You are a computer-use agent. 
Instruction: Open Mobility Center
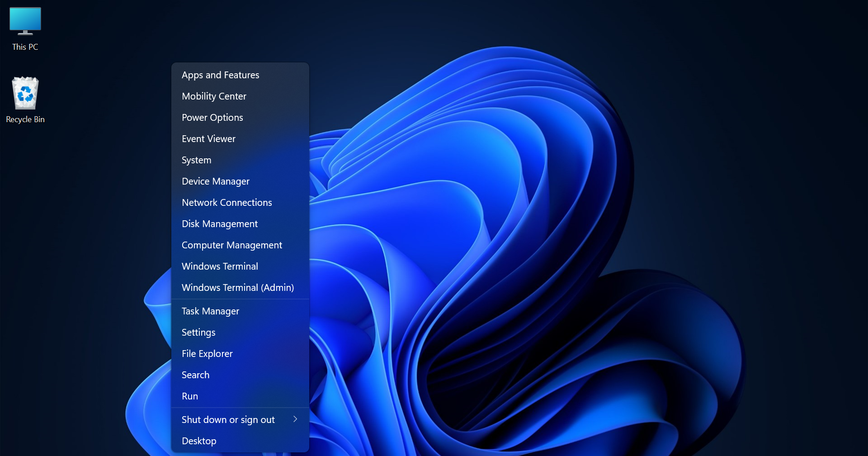tap(214, 96)
